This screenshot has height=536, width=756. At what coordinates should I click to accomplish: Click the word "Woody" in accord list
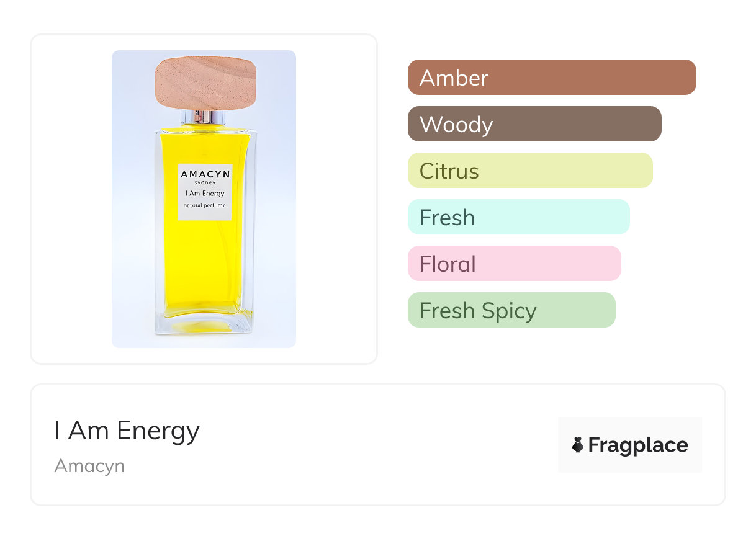pyautogui.click(x=456, y=124)
